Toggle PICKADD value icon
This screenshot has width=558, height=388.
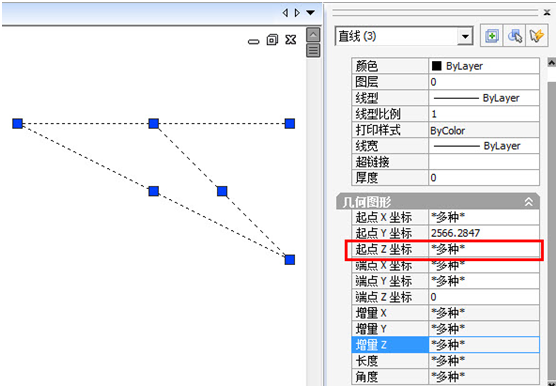coord(491,36)
